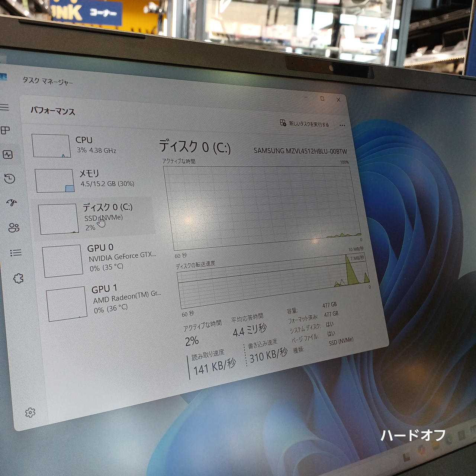Click the SAMSUNG MZVL4512HBLU-00BTW model text
The width and height of the screenshot is (476, 476).
[x=300, y=151]
